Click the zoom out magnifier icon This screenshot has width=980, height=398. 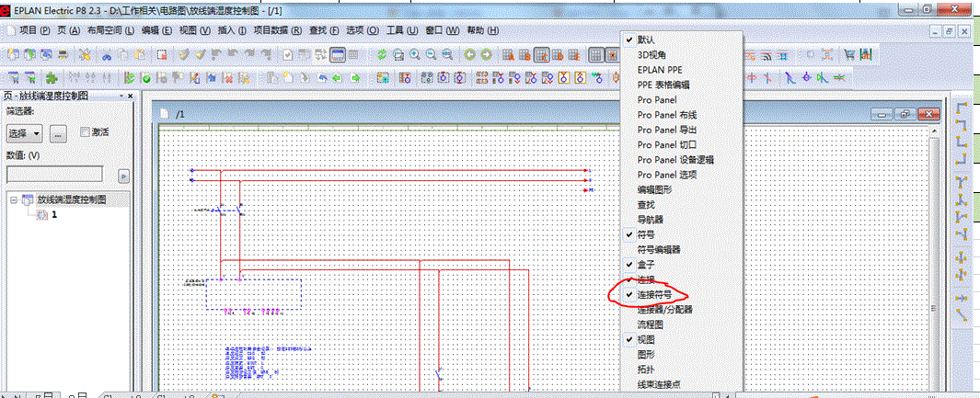point(432,55)
